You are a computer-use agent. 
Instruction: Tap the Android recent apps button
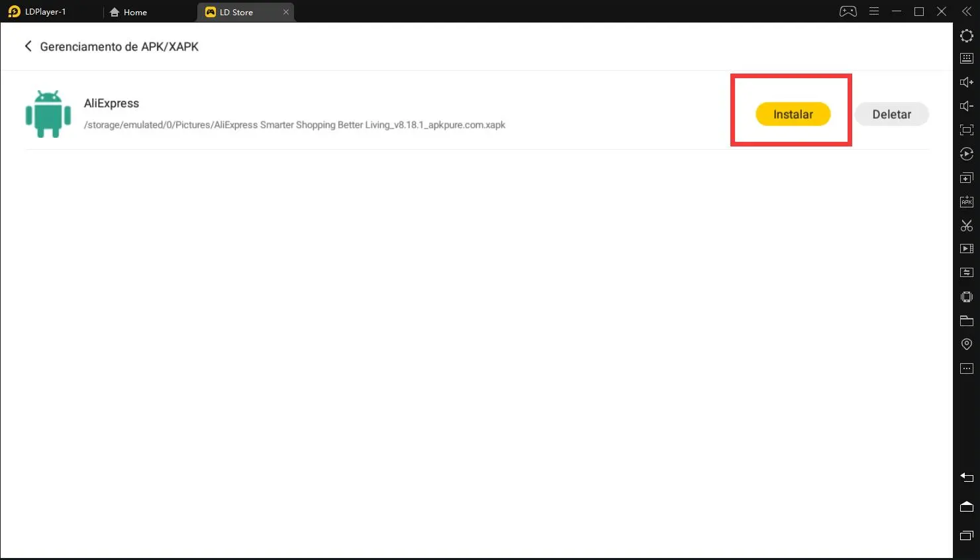click(x=967, y=535)
